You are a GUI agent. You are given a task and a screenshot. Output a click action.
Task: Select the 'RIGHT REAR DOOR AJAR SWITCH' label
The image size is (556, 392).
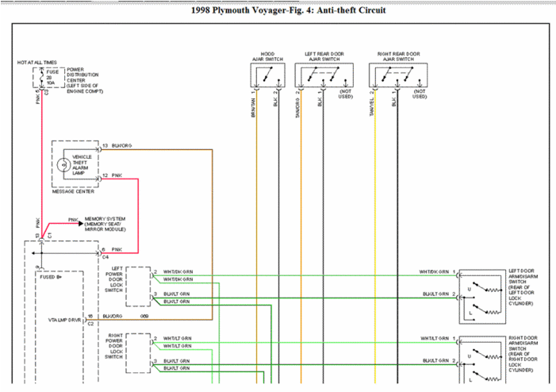pyautogui.click(x=399, y=56)
